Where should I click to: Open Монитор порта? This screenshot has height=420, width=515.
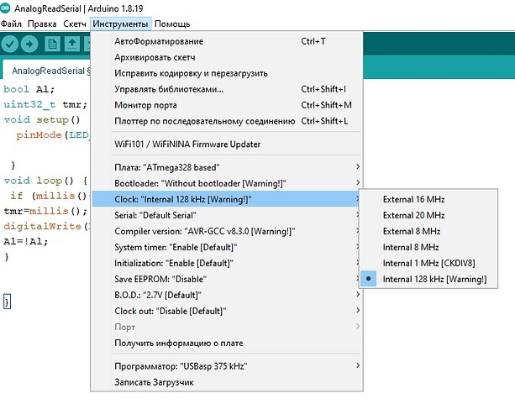(x=227, y=105)
